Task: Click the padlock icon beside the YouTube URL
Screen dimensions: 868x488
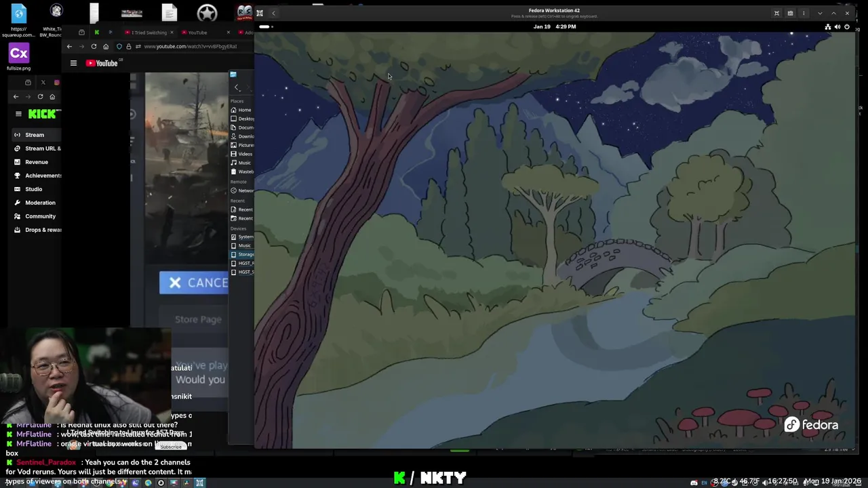Action: click(128, 46)
